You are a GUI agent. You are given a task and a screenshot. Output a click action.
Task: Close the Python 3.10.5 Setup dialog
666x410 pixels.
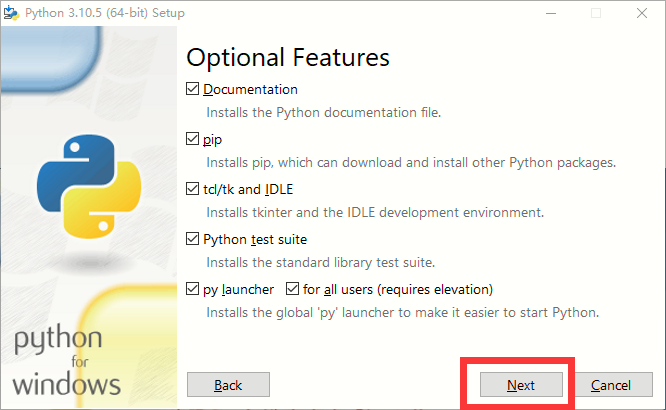point(641,13)
